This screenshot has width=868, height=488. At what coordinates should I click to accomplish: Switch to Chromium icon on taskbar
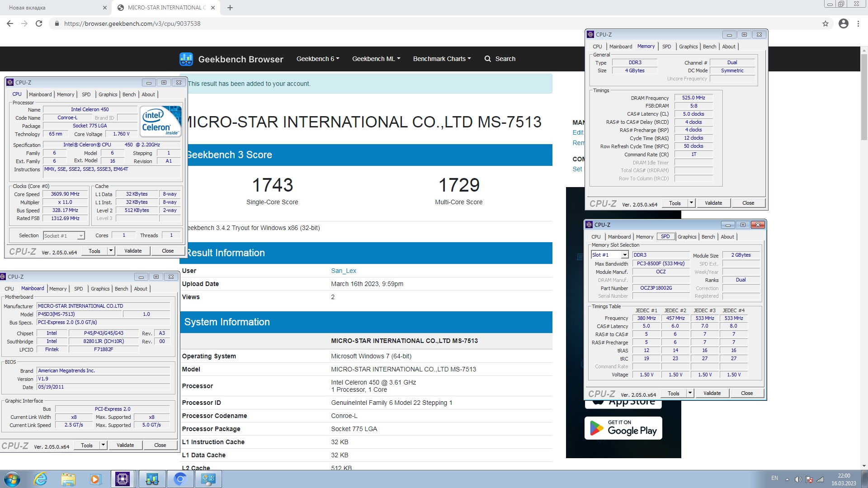pyautogui.click(x=180, y=479)
